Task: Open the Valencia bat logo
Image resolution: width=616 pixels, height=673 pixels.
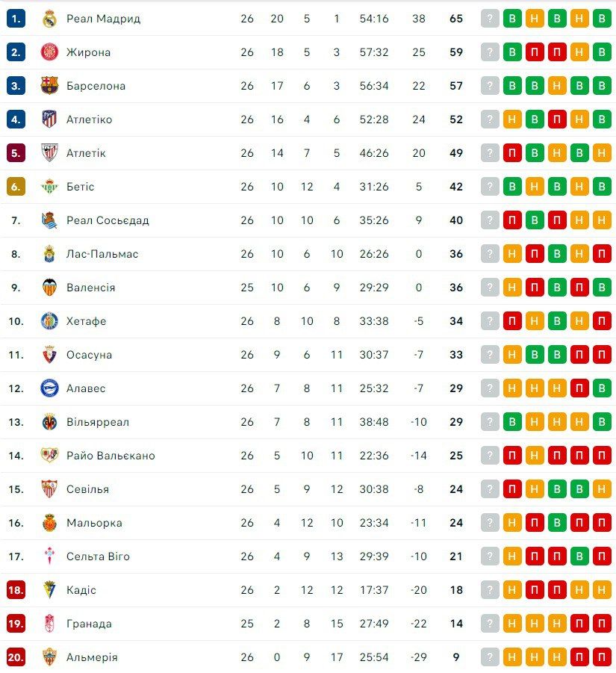Action: pyautogui.click(x=49, y=288)
